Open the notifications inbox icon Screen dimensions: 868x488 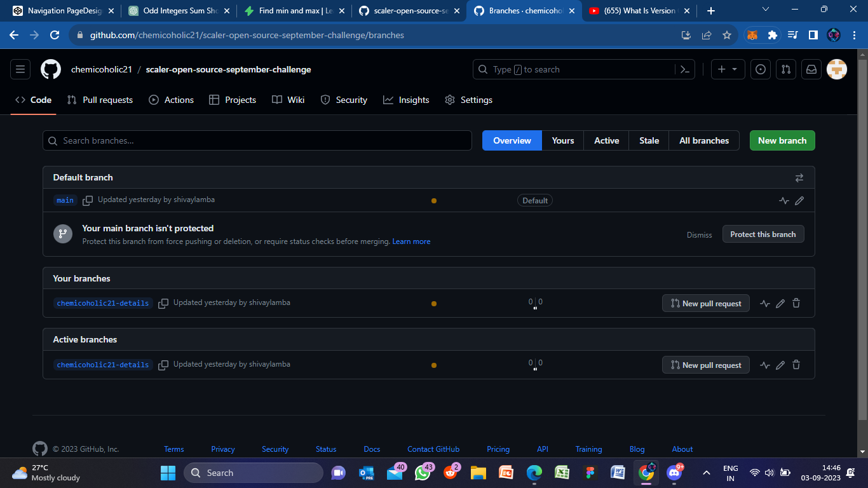(x=811, y=69)
